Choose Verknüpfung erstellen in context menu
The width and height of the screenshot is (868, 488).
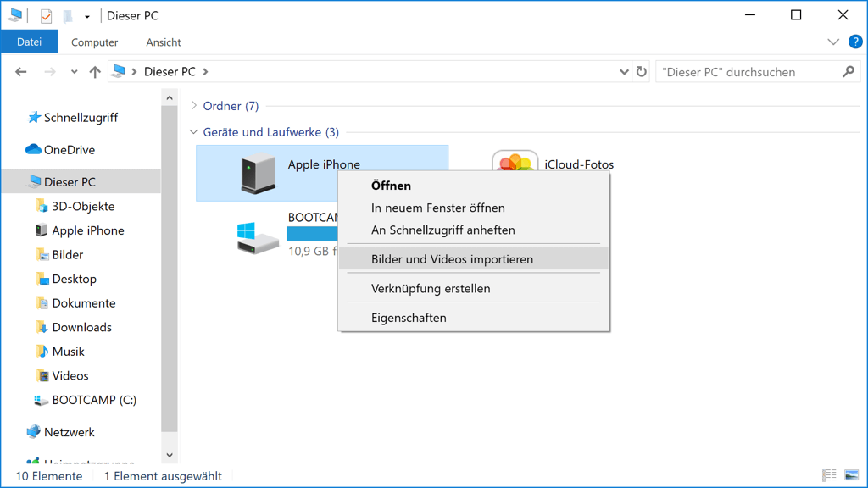pyautogui.click(x=474, y=288)
